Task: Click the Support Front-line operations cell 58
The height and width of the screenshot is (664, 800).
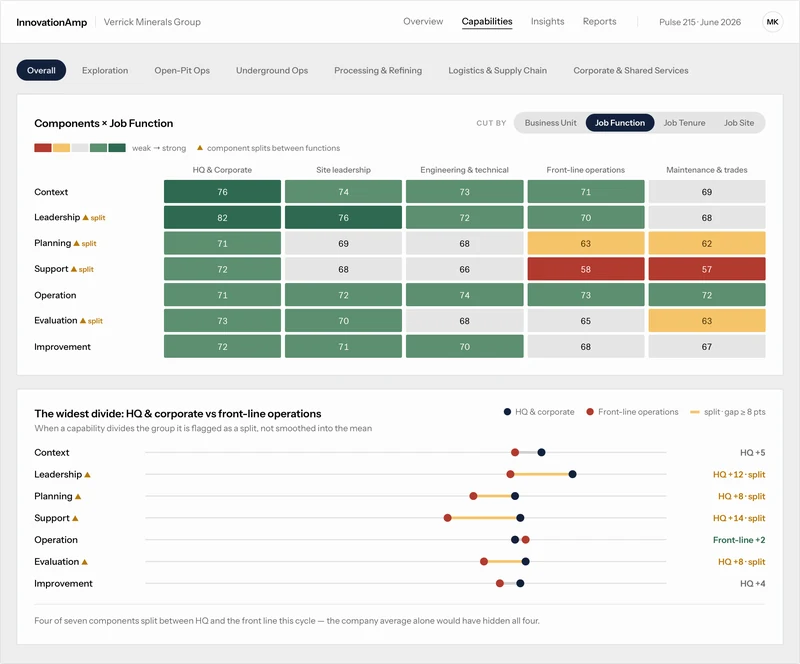Action: [586, 269]
